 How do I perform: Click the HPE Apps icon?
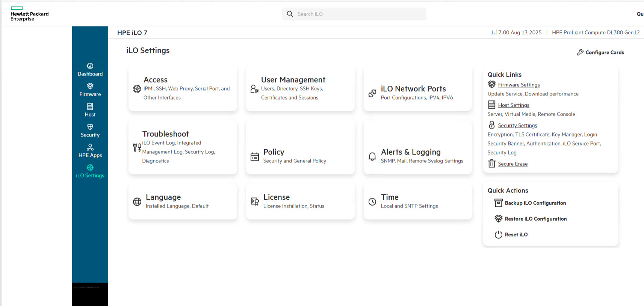(x=90, y=147)
